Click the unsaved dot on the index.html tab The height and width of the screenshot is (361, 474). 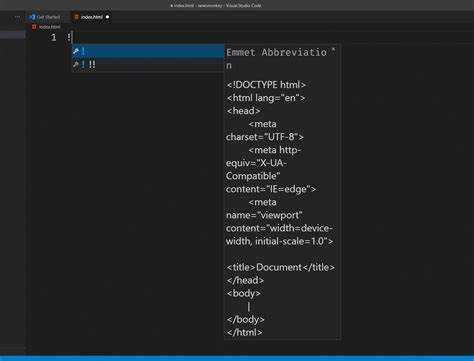pos(107,17)
